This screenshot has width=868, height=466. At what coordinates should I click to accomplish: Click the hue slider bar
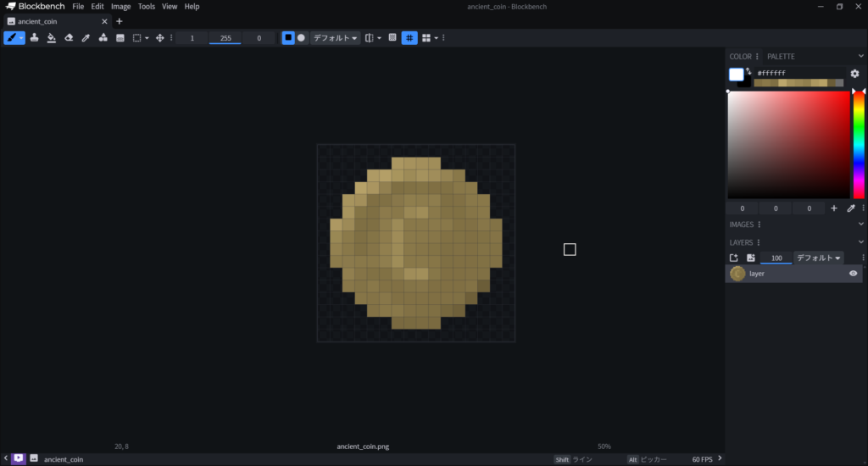[858, 144]
